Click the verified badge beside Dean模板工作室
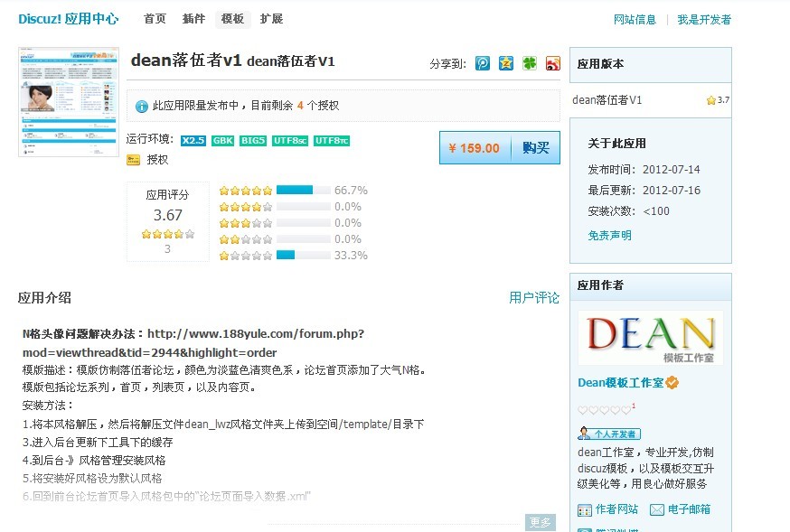 pyautogui.click(x=672, y=383)
